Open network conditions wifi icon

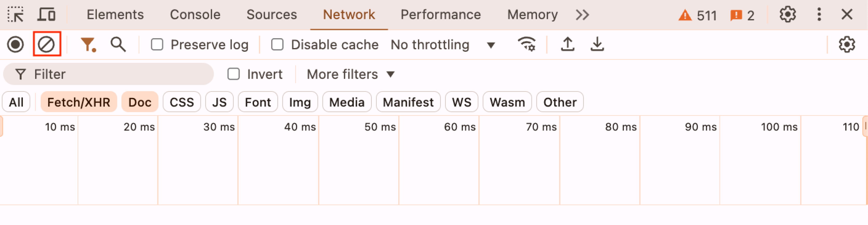click(526, 44)
